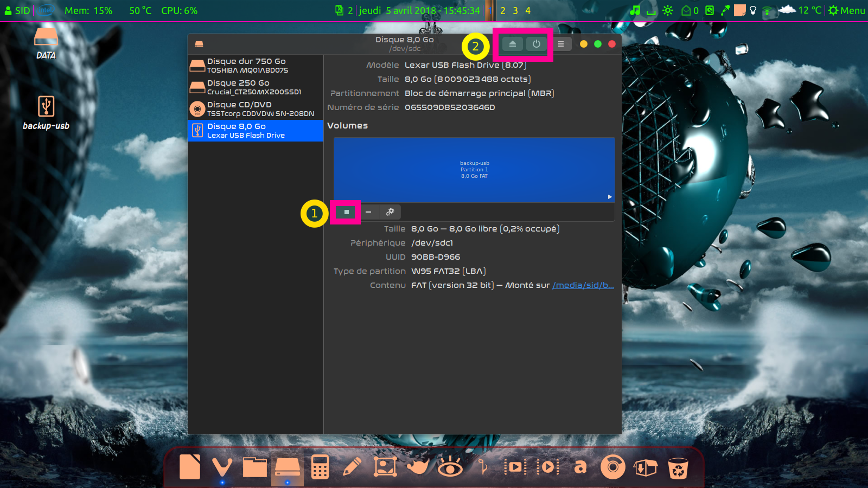Switch to workspace 3
868x488 pixels.
point(515,10)
